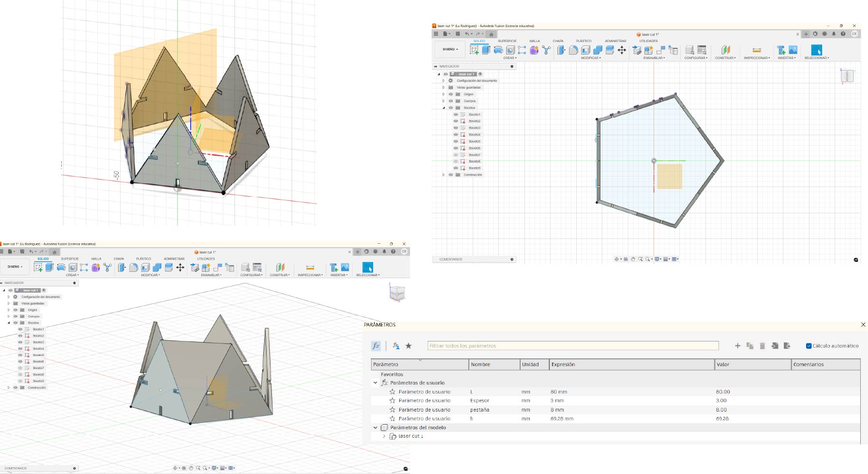The height and width of the screenshot is (474, 868).
Task: Collapse the Parámetros de usuario group
Action: pos(375,383)
